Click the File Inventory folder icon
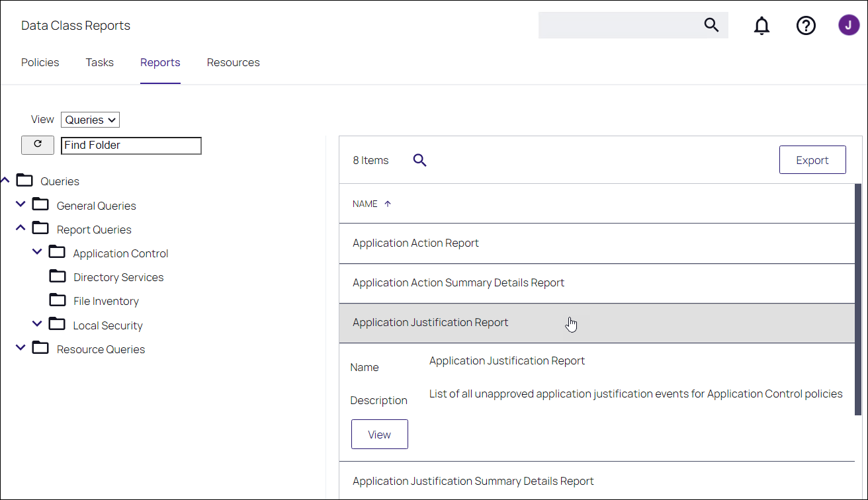The height and width of the screenshot is (500, 868). click(x=58, y=300)
